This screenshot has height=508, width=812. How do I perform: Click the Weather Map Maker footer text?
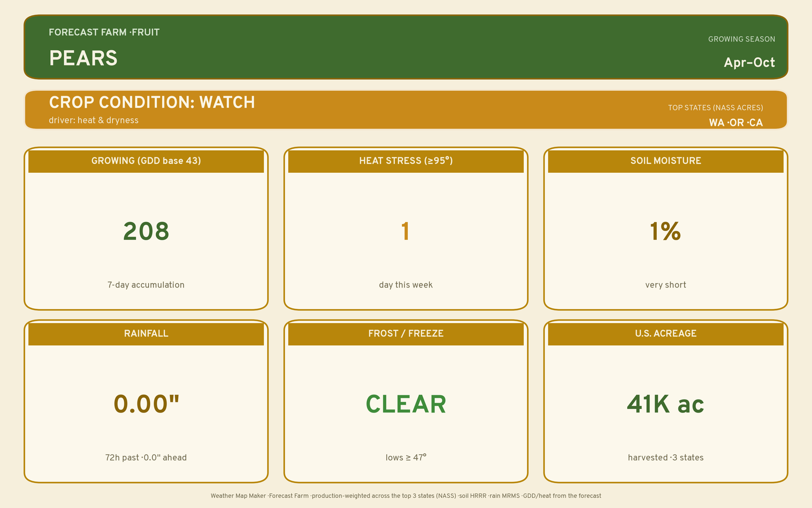406,496
